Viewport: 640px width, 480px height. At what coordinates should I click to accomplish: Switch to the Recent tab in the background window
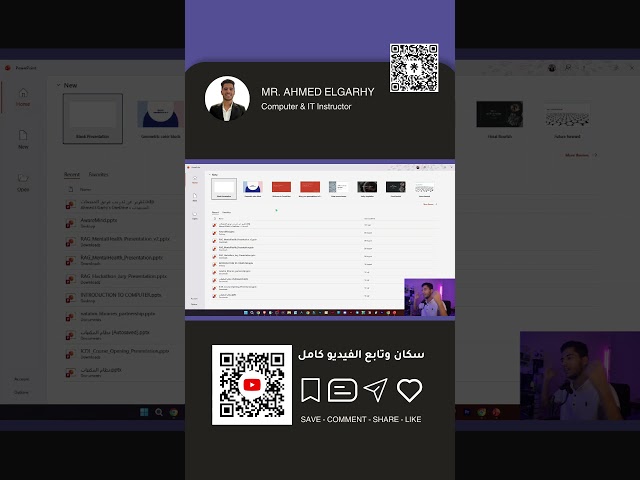coord(72,174)
